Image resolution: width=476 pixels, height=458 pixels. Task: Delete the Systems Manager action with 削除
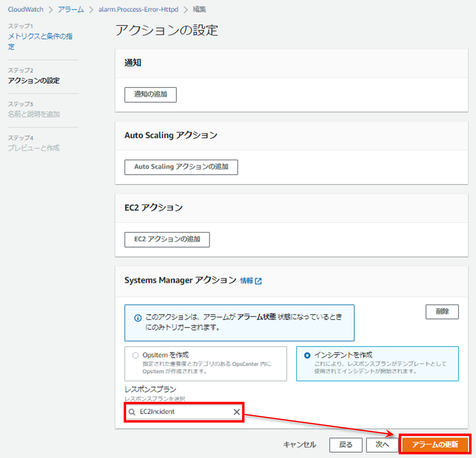pyautogui.click(x=442, y=311)
